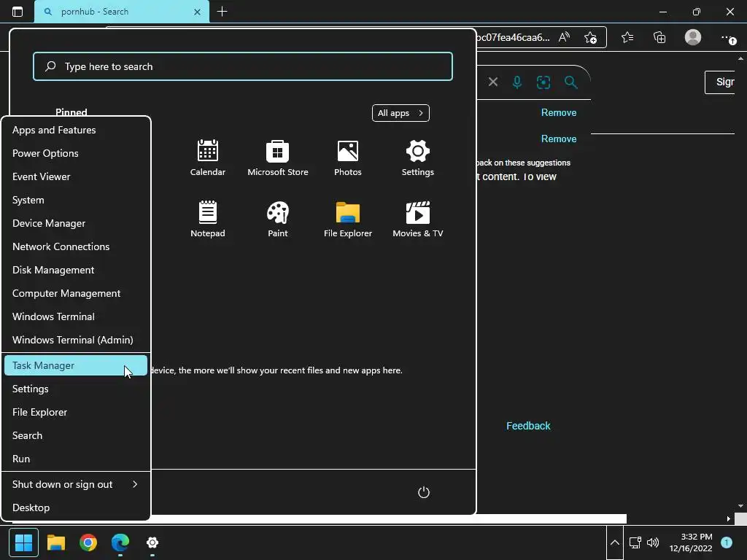Open Power Options entry
Viewport: 747px width, 560px height.
pos(76,153)
